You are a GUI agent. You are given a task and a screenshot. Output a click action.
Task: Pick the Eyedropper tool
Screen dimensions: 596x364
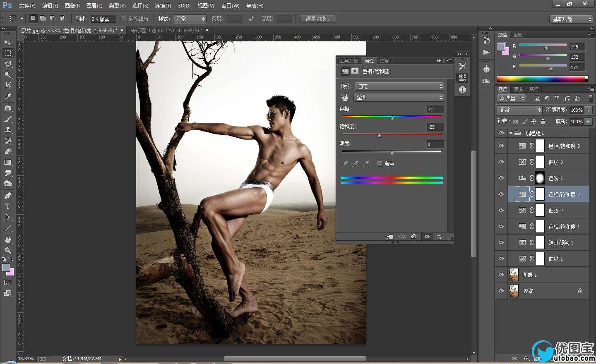7,97
